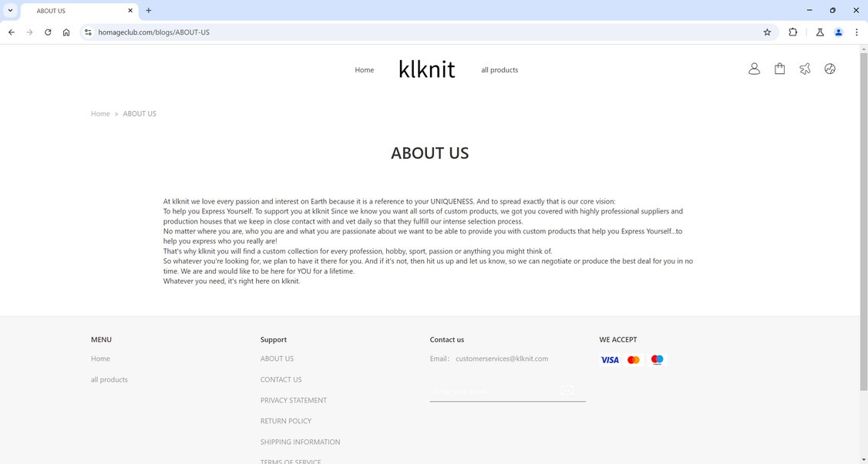
Task: Open the Chrome profile avatar
Action: tap(839, 32)
